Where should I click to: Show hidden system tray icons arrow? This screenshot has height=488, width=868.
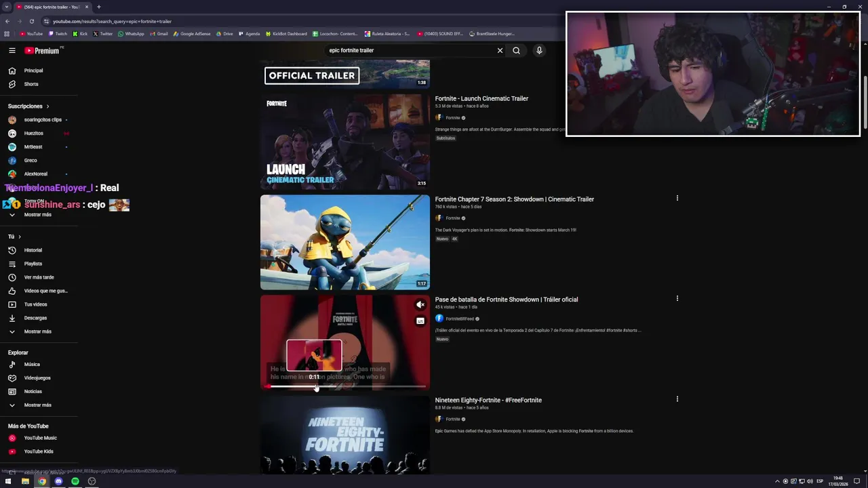point(777,481)
